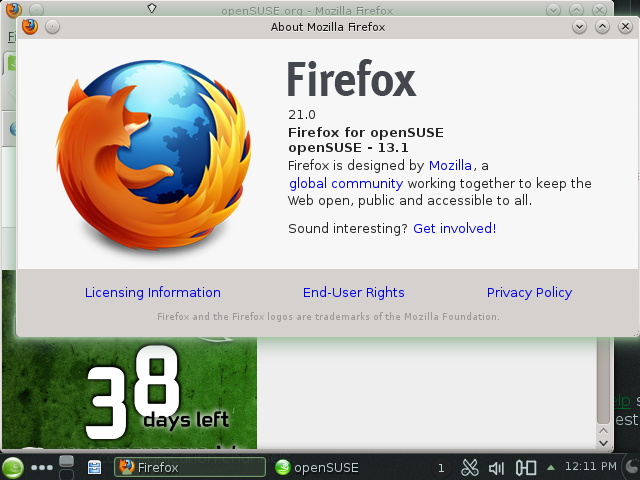Close the background openSUSE.org Firefox window
The width and height of the screenshot is (640, 480).
tap(599, 10)
